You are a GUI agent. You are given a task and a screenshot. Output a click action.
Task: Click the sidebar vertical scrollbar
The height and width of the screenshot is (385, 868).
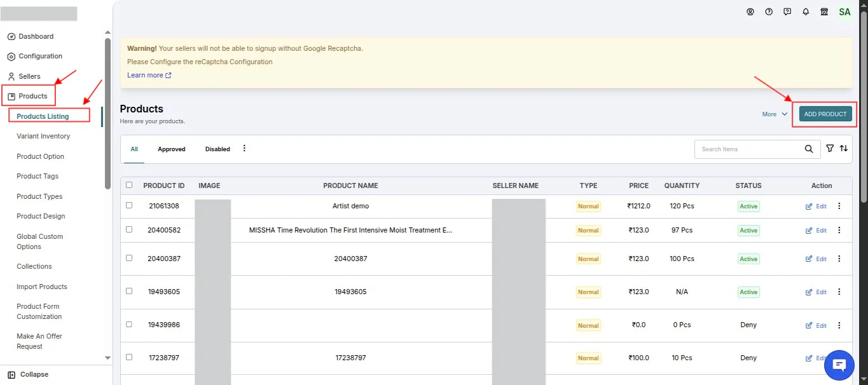pos(107,113)
